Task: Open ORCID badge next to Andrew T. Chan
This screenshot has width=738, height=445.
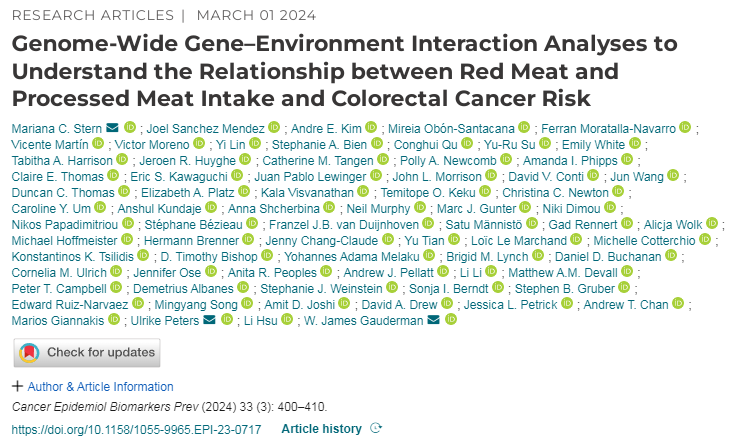Action: pyautogui.click(x=678, y=303)
